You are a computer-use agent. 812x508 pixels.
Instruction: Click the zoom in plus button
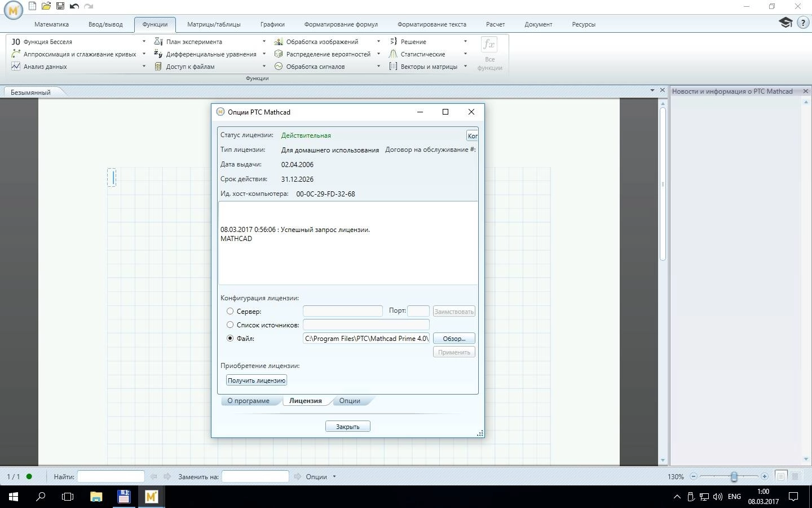point(764,476)
